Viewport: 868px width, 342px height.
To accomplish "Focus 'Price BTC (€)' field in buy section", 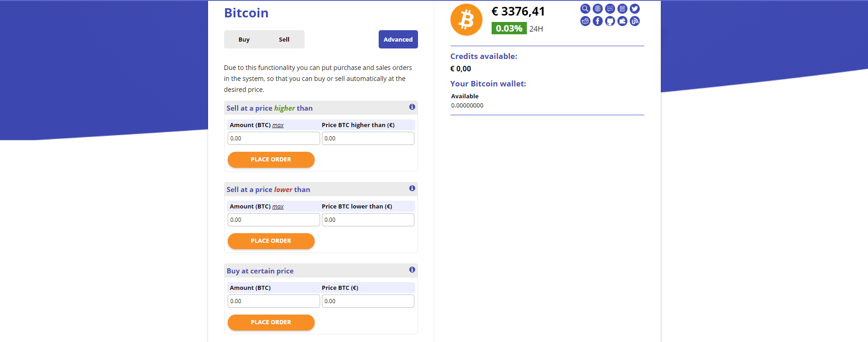I will (x=368, y=301).
